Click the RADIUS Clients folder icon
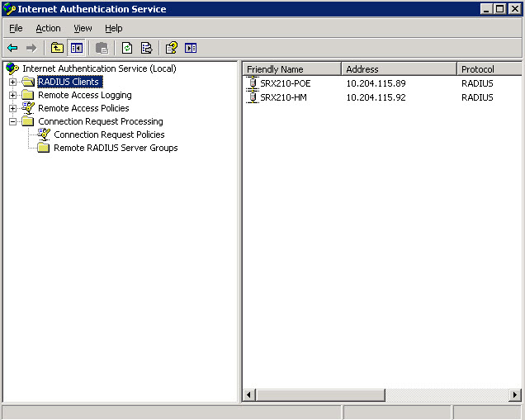The height and width of the screenshot is (420, 525). 28,82
